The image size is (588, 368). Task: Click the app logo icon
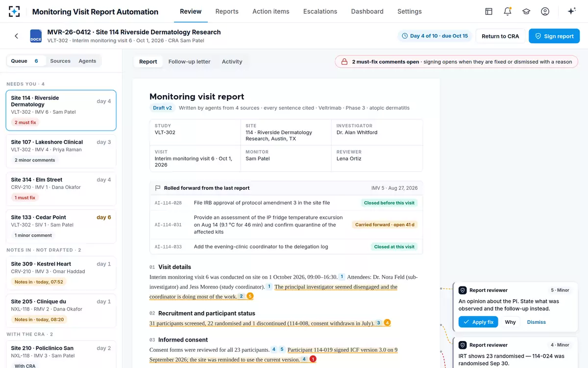tap(14, 11)
